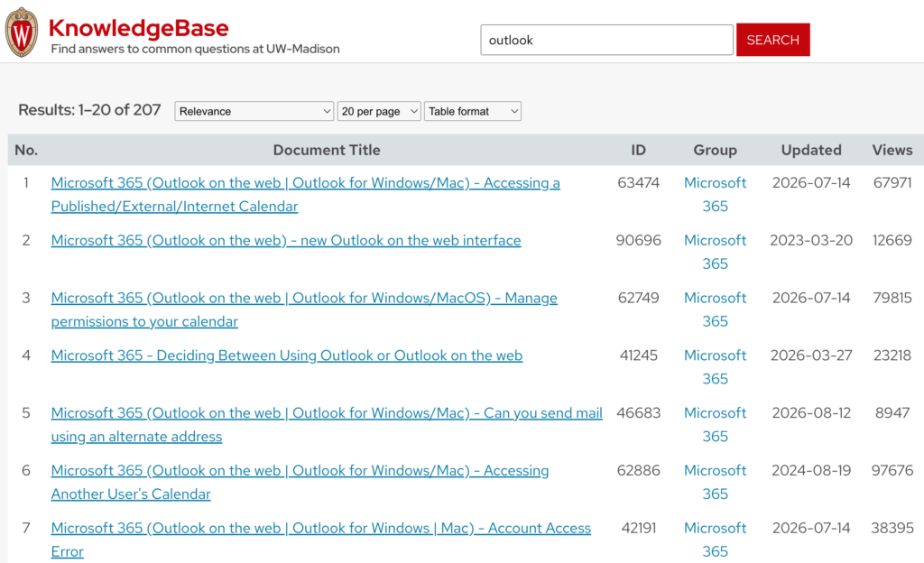Click updated date 2026-03-27

pos(811,355)
